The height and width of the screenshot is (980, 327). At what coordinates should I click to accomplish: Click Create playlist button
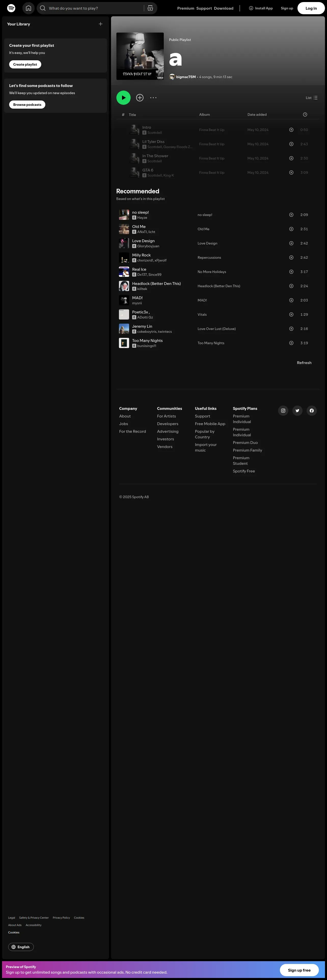pyautogui.click(x=25, y=65)
